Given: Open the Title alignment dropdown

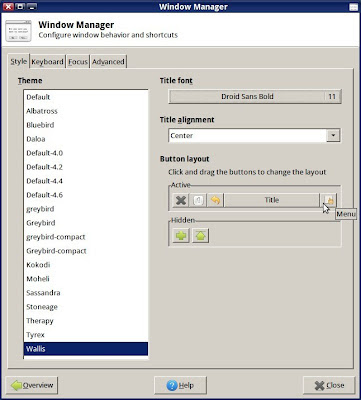Looking at the screenshot, I should point(254,136).
